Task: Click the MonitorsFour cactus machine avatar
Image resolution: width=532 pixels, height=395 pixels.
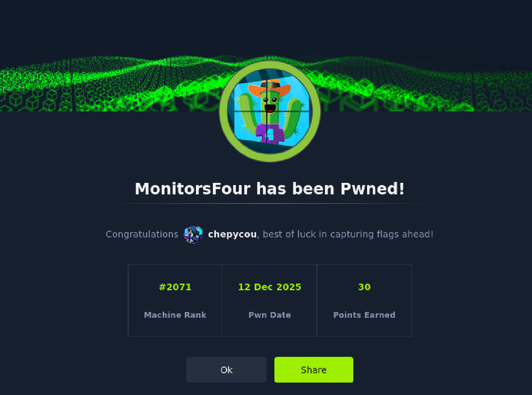Action: (270, 111)
